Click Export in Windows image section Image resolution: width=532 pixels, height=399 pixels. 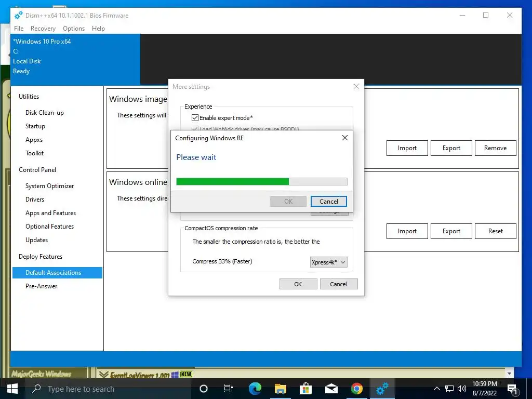pos(451,148)
